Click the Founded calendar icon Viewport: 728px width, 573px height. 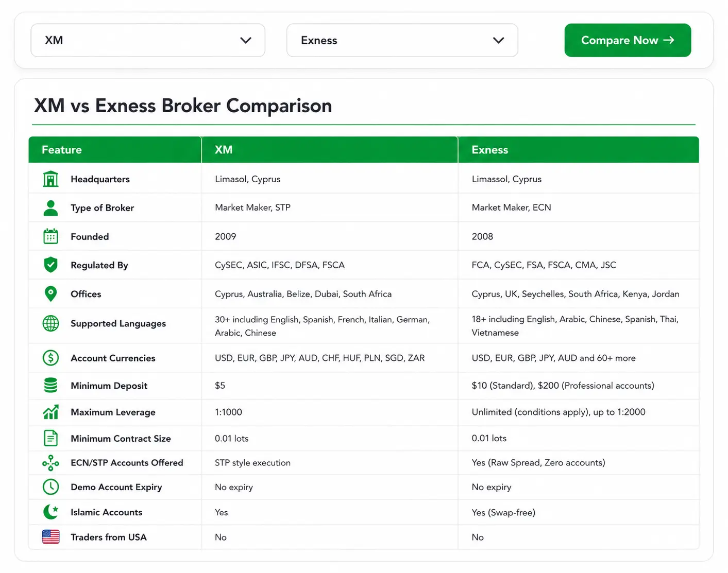(x=50, y=236)
